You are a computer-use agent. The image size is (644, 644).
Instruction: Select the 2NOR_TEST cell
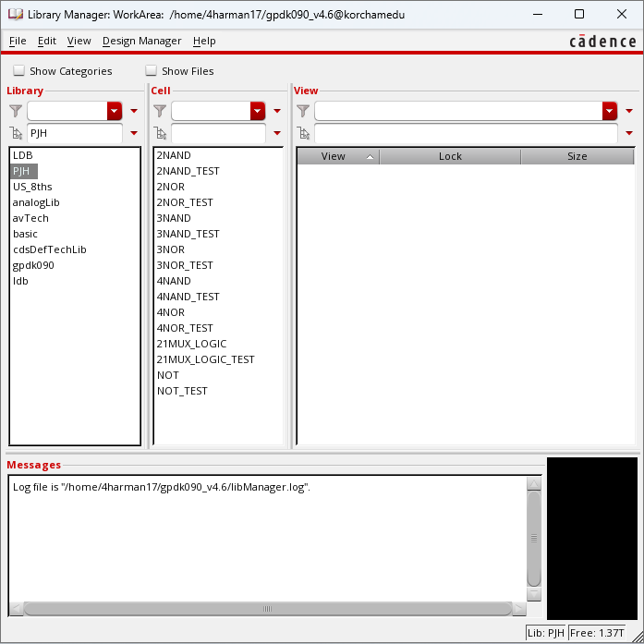click(185, 202)
